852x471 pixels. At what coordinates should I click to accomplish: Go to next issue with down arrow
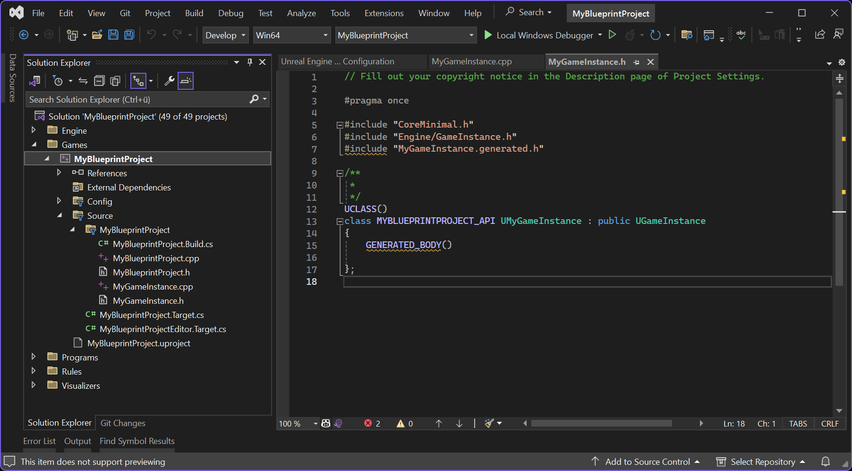(x=459, y=423)
